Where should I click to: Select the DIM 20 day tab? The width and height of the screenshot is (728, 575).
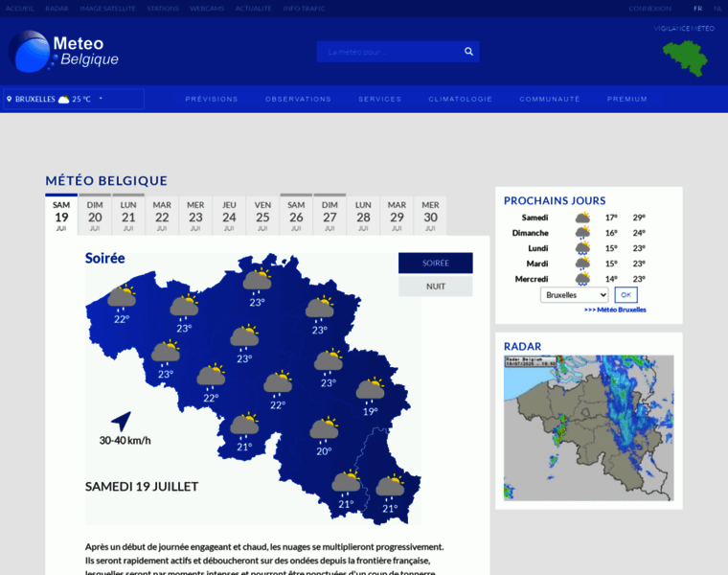(95, 216)
